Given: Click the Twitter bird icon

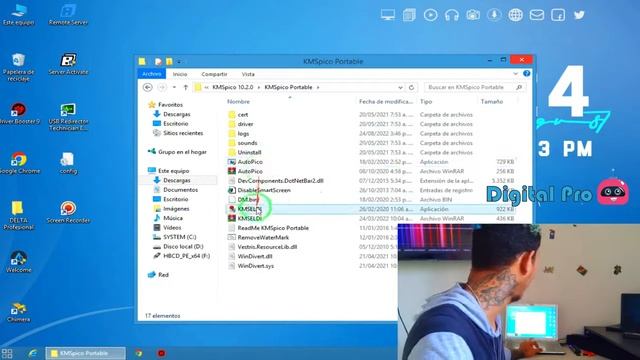Looking at the screenshot, I should click(x=579, y=15).
